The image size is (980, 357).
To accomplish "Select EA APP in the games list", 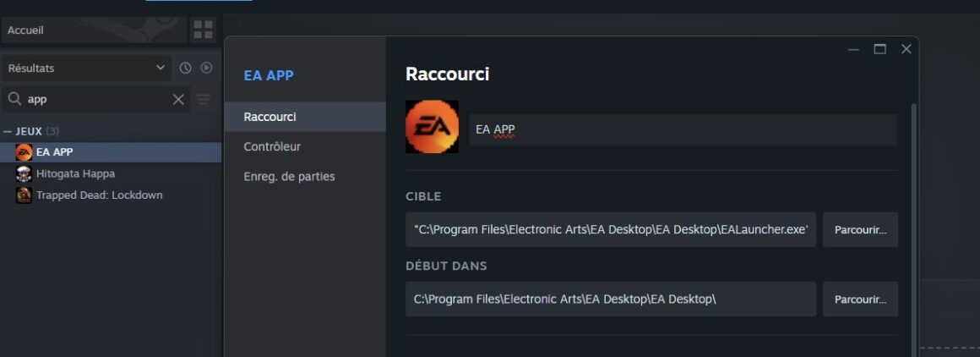I will coord(55,152).
